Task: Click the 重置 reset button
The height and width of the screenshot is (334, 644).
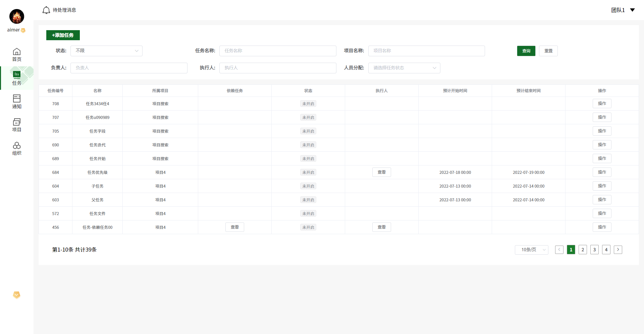Action: tap(548, 51)
